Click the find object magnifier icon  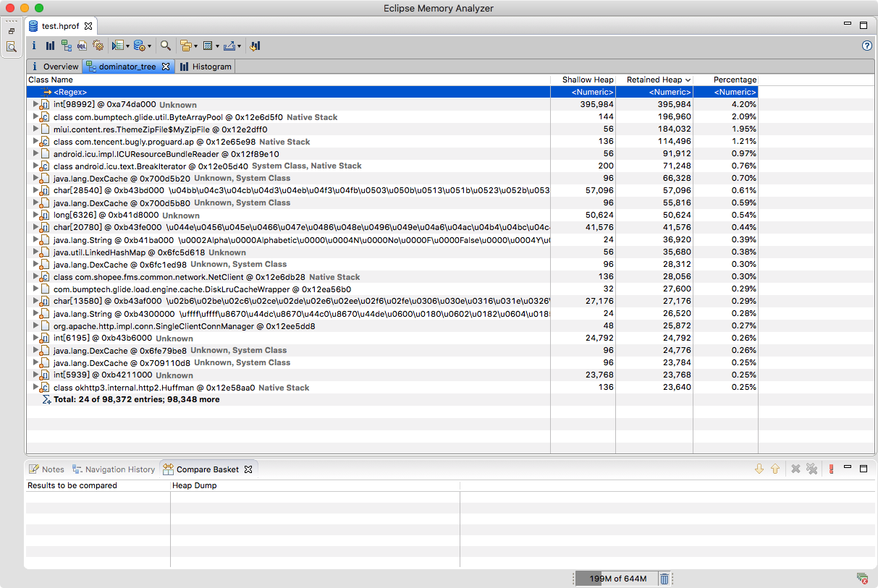[166, 46]
